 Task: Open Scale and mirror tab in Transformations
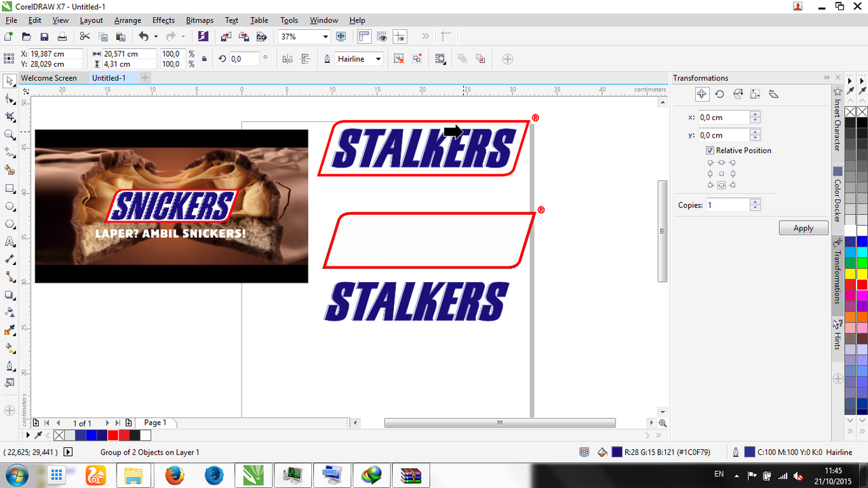pos(737,94)
